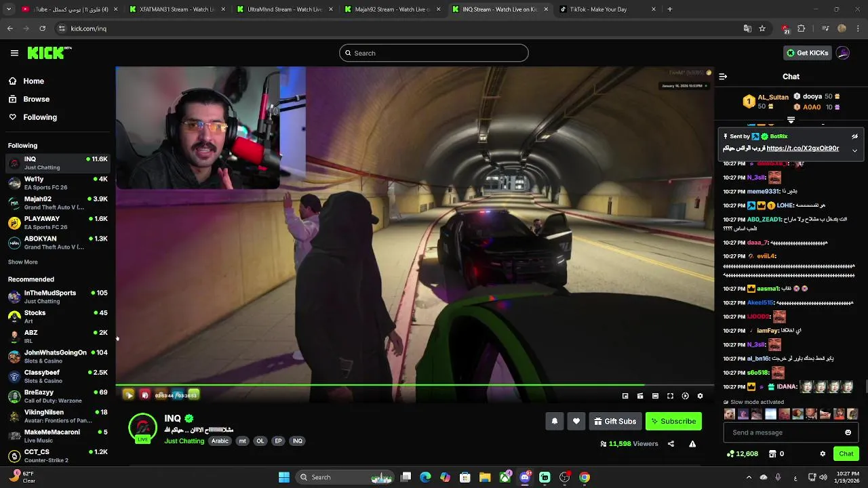
Task: Enter fullscreen video mode
Action: click(x=670, y=396)
